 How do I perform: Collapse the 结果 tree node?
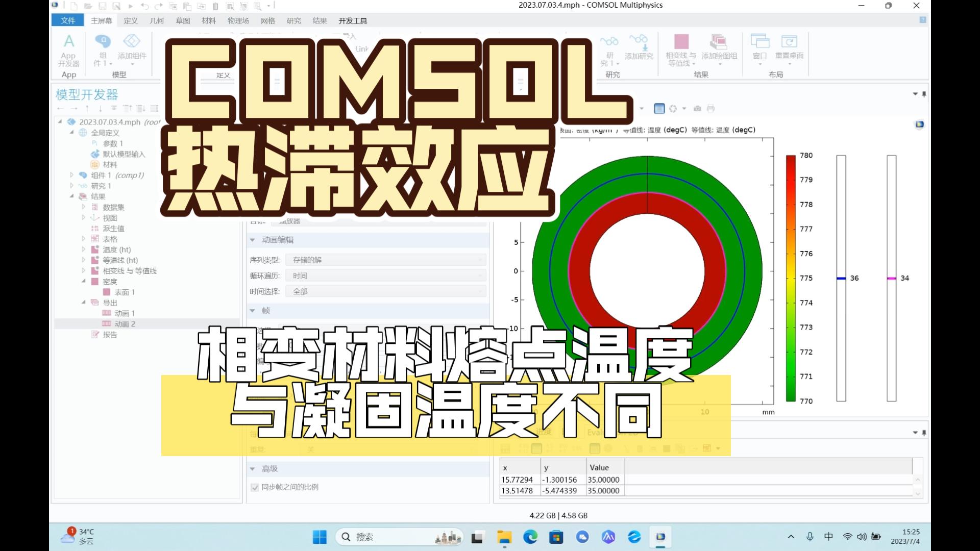coord(72,196)
